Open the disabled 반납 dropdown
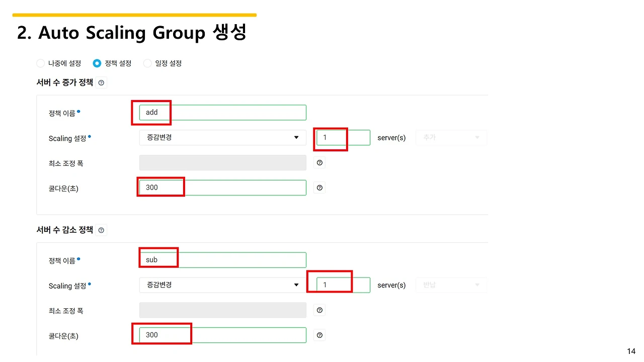The image size is (644, 362). click(451, 285)
